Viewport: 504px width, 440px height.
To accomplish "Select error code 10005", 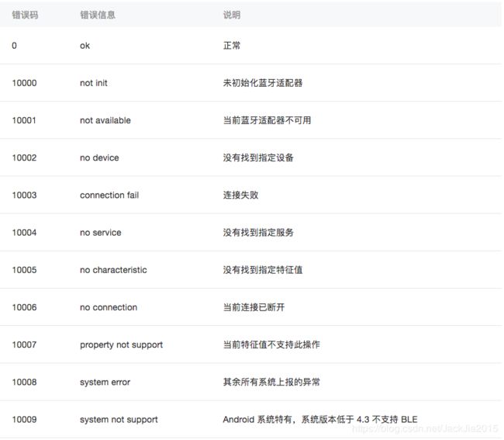I will [x=25, y=269].
